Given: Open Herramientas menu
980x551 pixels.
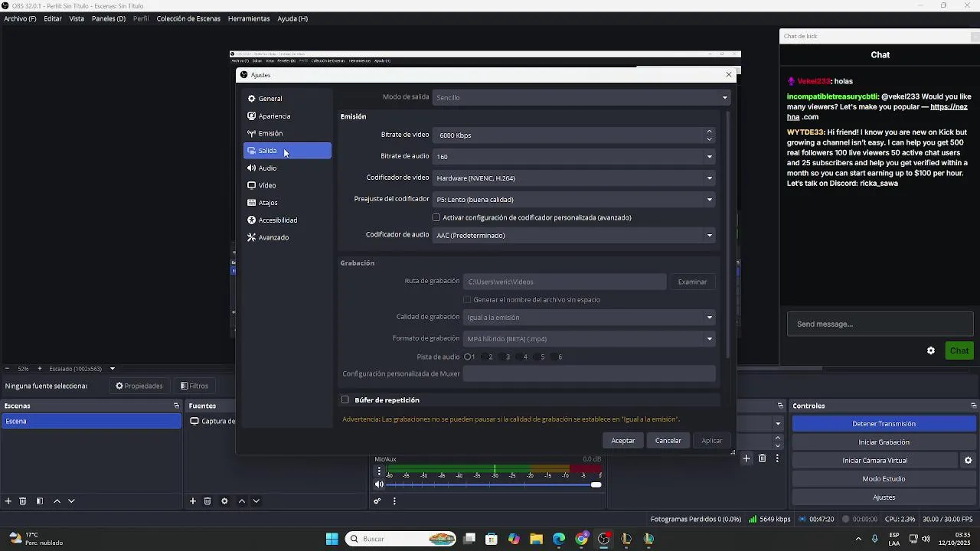Looking at the screenshot, I should click(249, 18).
